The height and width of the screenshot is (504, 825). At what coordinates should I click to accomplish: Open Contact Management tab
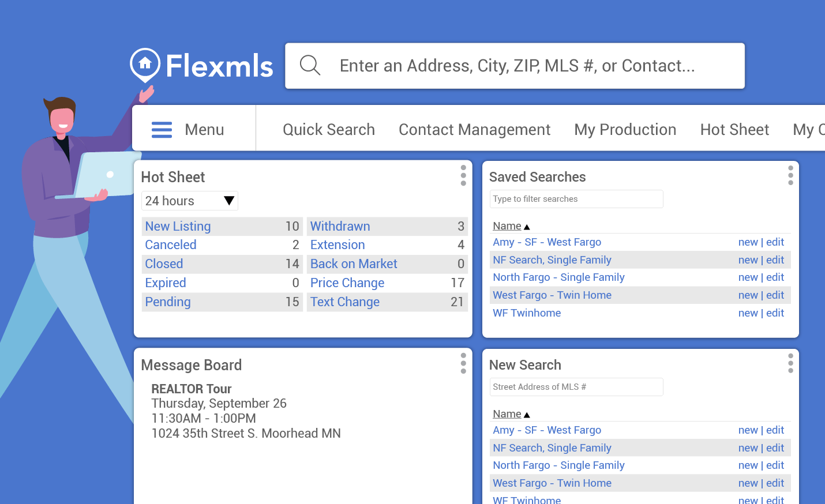(474, 129)
